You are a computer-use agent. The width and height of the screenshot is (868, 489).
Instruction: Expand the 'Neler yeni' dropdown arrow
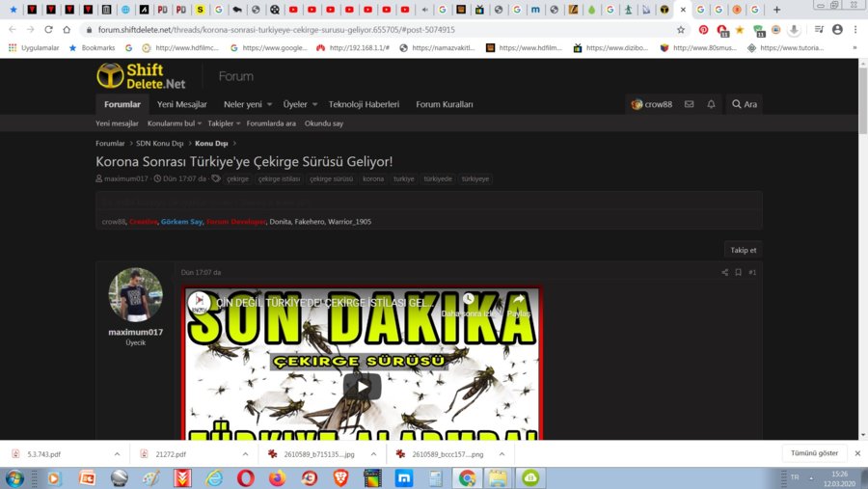click(270, 104)
